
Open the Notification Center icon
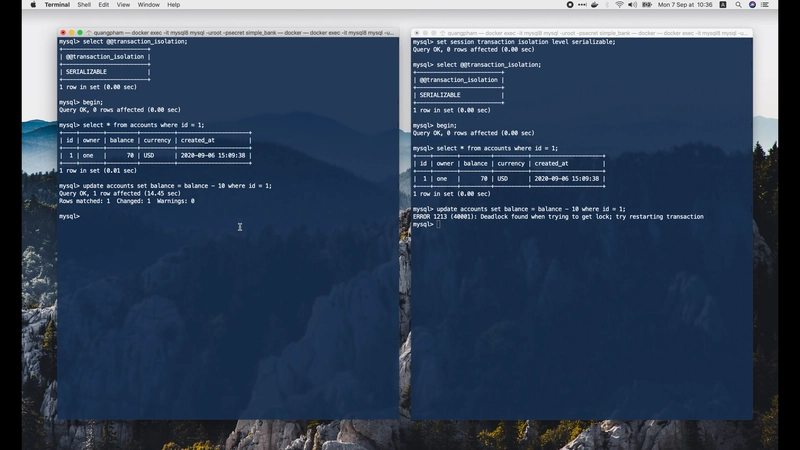[x=765, y=5]
